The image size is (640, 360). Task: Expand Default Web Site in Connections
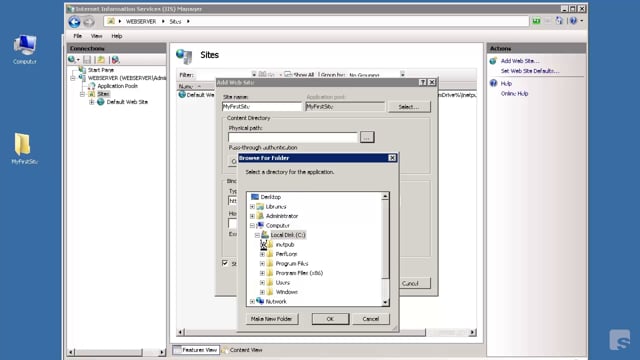[x=91, y=102]
